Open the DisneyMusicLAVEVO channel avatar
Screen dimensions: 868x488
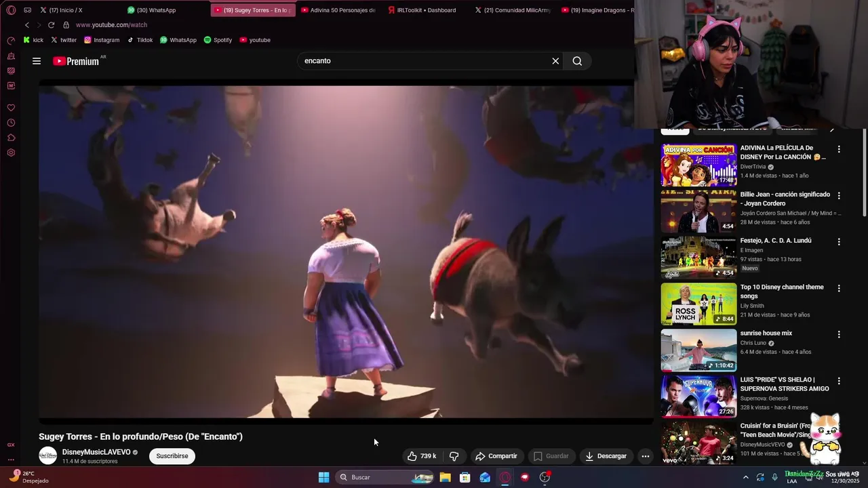click(47, 455)
